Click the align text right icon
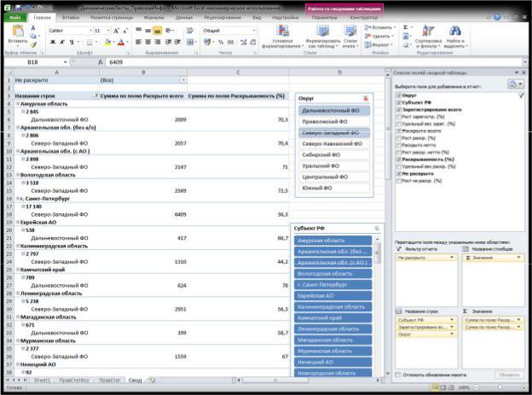The image size is (532, 395). pos(158,42)
